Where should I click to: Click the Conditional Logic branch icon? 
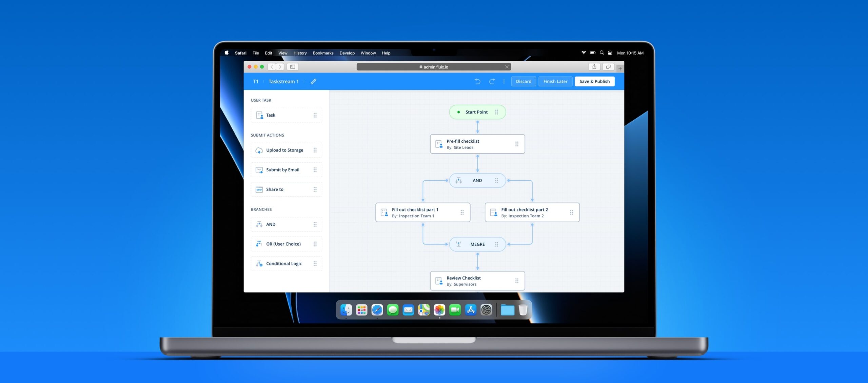(259, 264)
